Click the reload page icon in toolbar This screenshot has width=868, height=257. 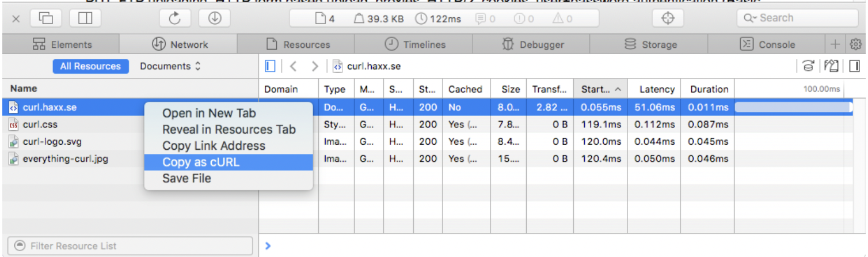(x=175, y=18)
